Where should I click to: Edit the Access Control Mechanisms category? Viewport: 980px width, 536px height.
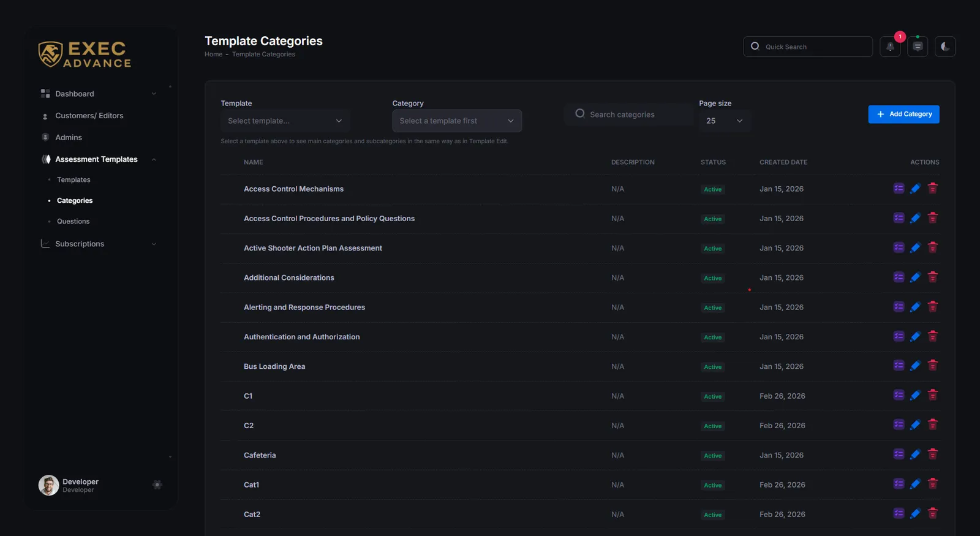(x=915, y=189)
